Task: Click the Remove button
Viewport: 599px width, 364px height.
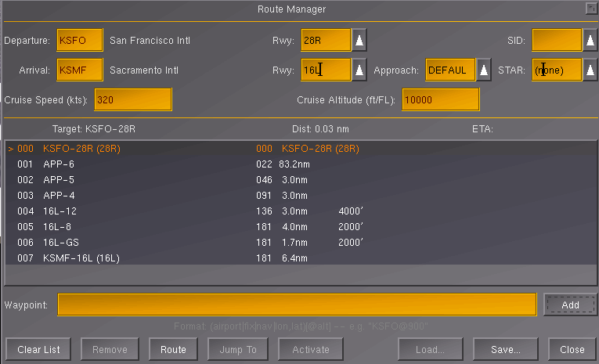Action: coord(110,349)
